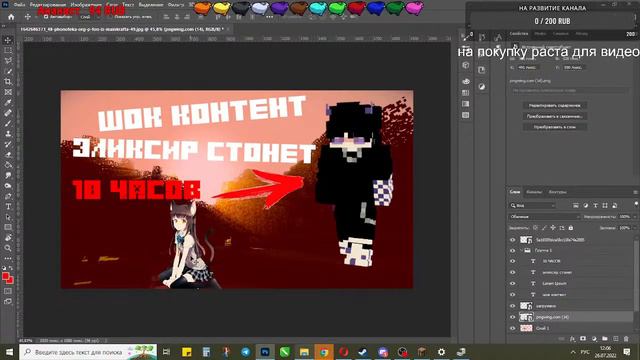
Task: Click the Convert to Layers button
Action: [x=555, y=127]
